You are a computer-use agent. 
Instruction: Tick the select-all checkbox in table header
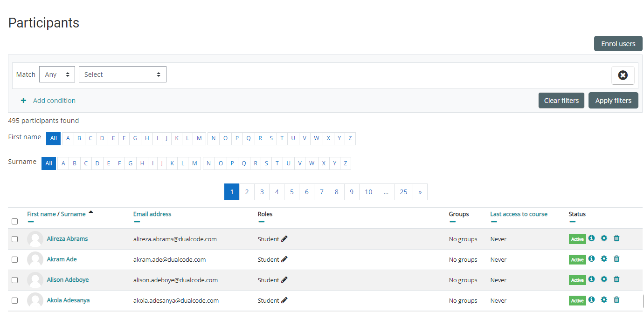(x=14, y=221)
